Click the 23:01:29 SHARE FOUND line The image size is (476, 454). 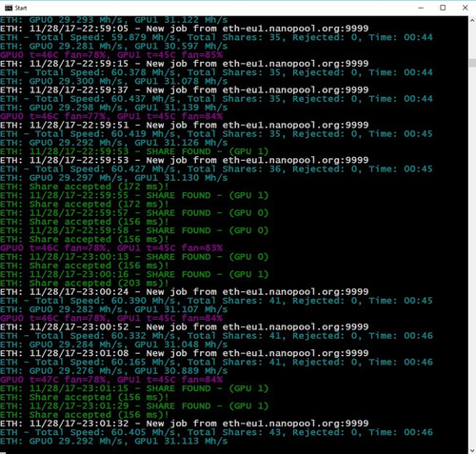(134, 406)
